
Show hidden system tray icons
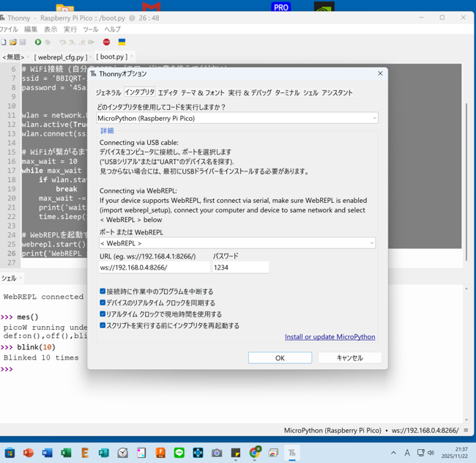[x=393, y=453]
